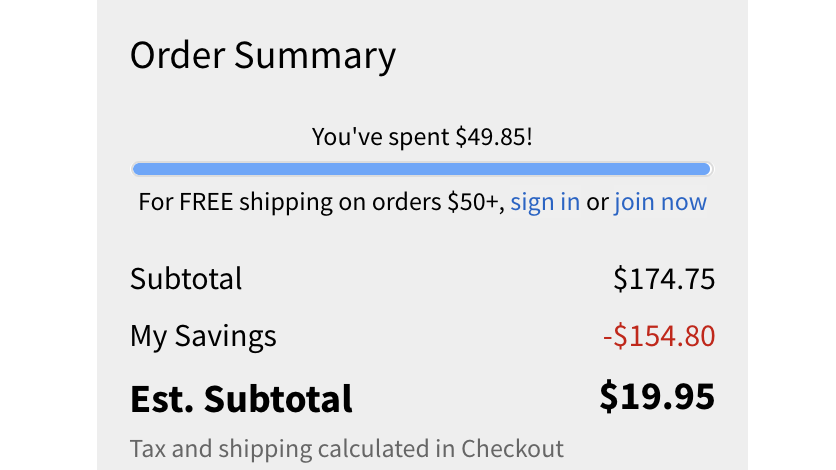Click the word FREE in shipping message
The image size is (836, 470).
coord(205,202)
